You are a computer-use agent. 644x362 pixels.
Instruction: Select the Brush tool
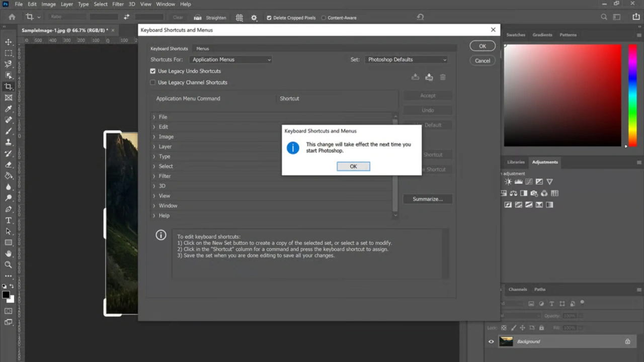[x=8, y=131]
